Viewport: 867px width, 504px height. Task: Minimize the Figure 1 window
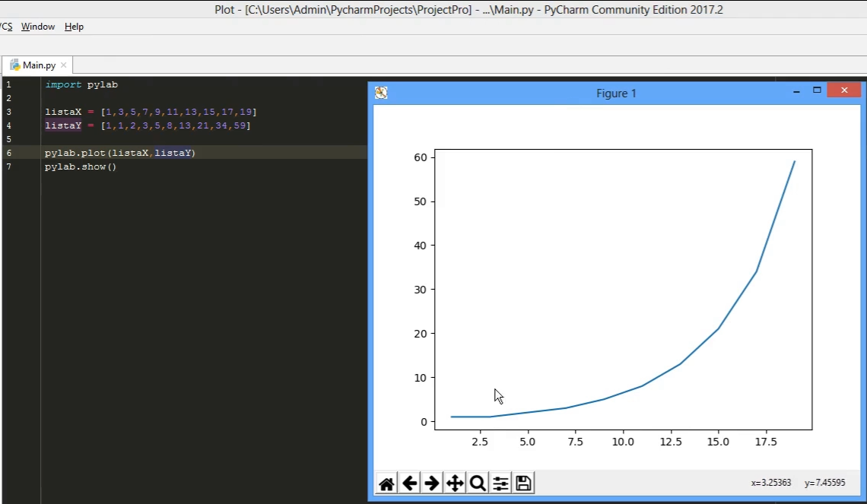[x=796, y=91]
